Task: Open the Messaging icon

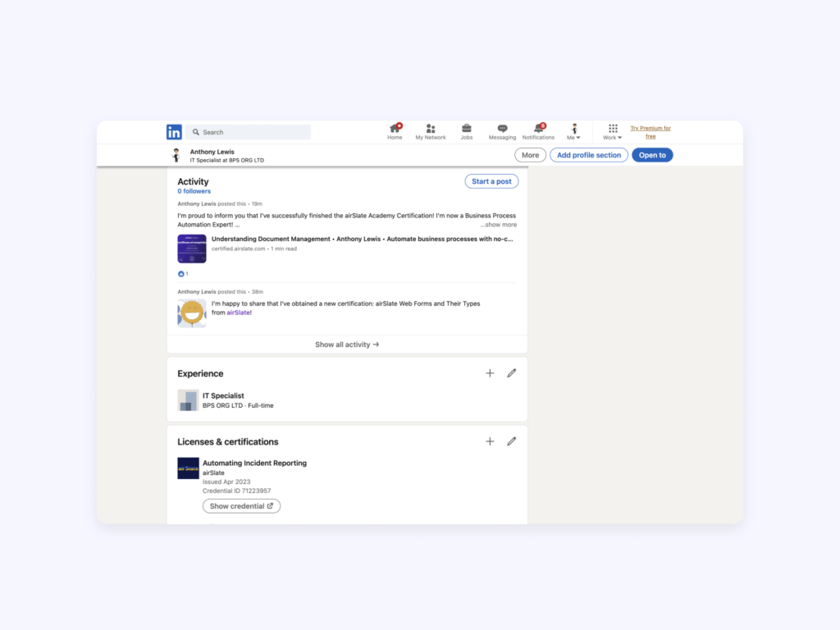Action: (x=502, y=129)
